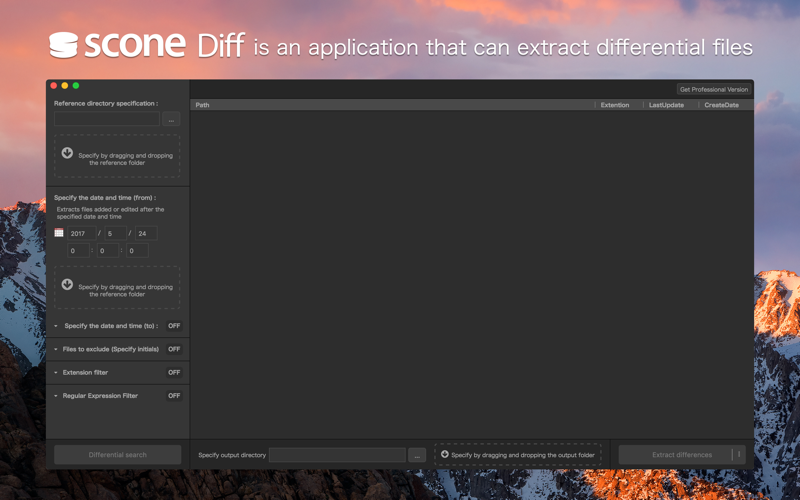Image resolution: width=800 pixels, height=500 pixels.
Task: Open the calendar date picker icon
Action: [x=59, y=233]
